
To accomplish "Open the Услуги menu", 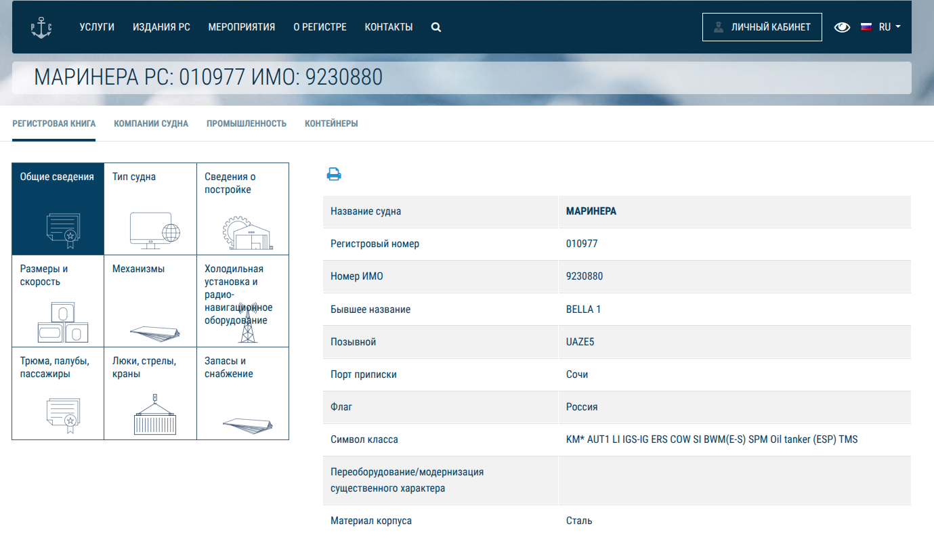I will point(97,28).
